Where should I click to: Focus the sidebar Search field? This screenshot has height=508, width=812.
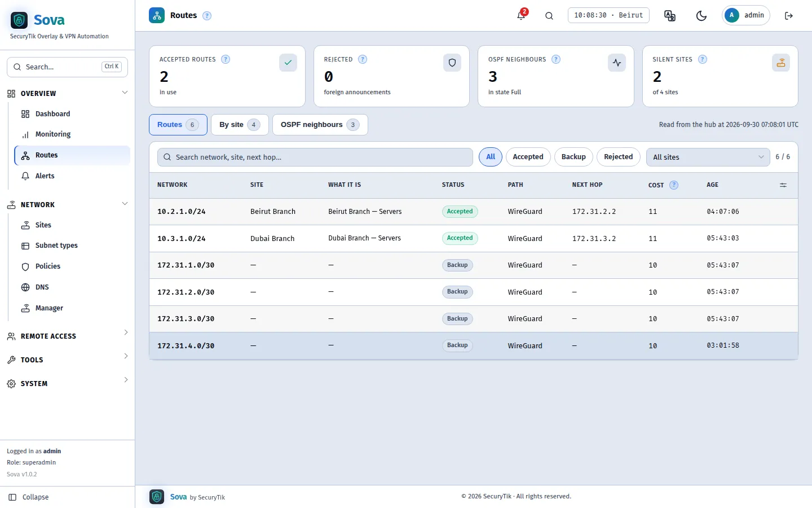(67, 67)
